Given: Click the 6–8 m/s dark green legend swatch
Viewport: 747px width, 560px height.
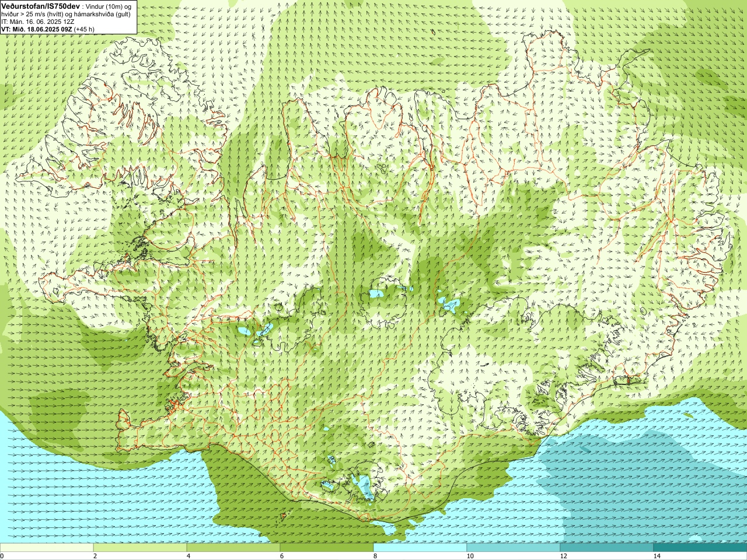Looking at the screenshot, I should tap(327, 548).
